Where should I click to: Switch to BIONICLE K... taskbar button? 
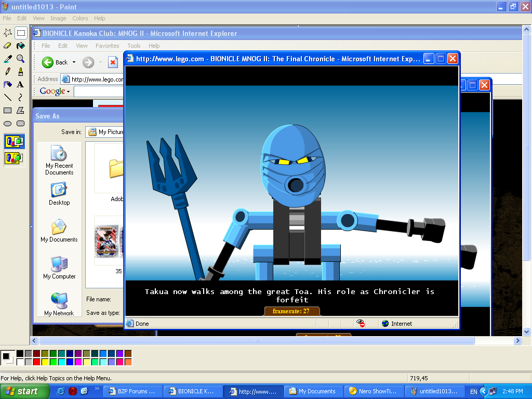193,391
